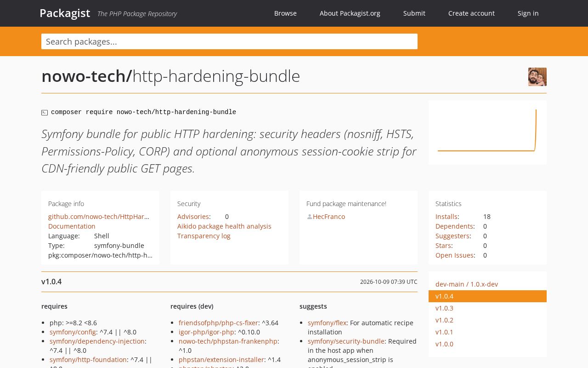View security Advisories
This screenshot has height=368, width=588.
click(193, 217)
